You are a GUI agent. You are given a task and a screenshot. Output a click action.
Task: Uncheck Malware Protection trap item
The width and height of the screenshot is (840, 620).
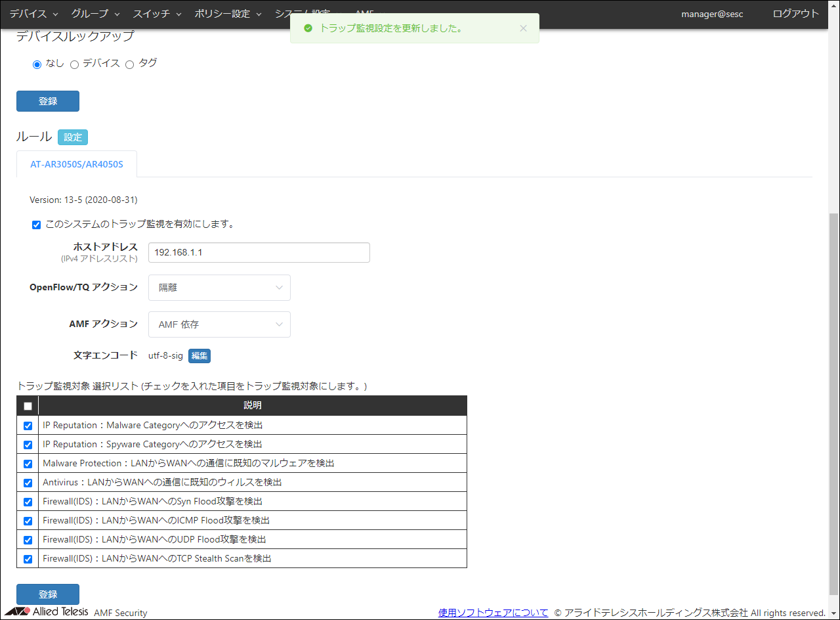pyautogui.click(x=28, y=464)
